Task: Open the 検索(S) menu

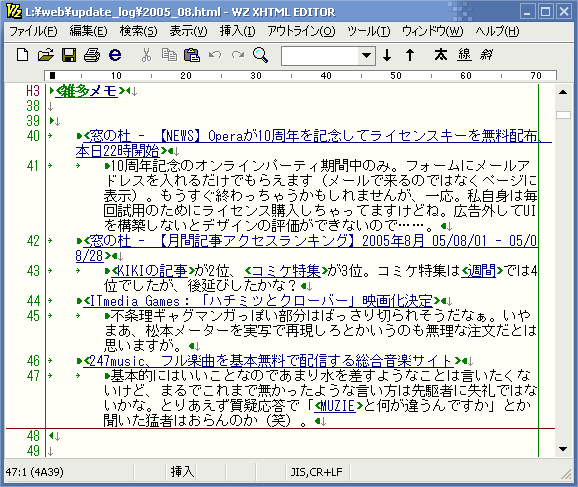Action: point(138,31)
